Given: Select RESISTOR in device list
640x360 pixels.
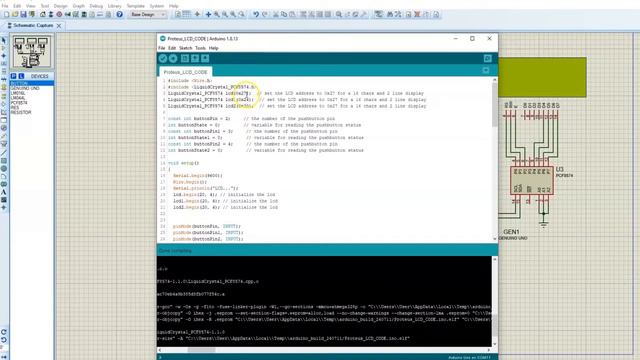Looking at the screenshot, I should tap(21, 112).
